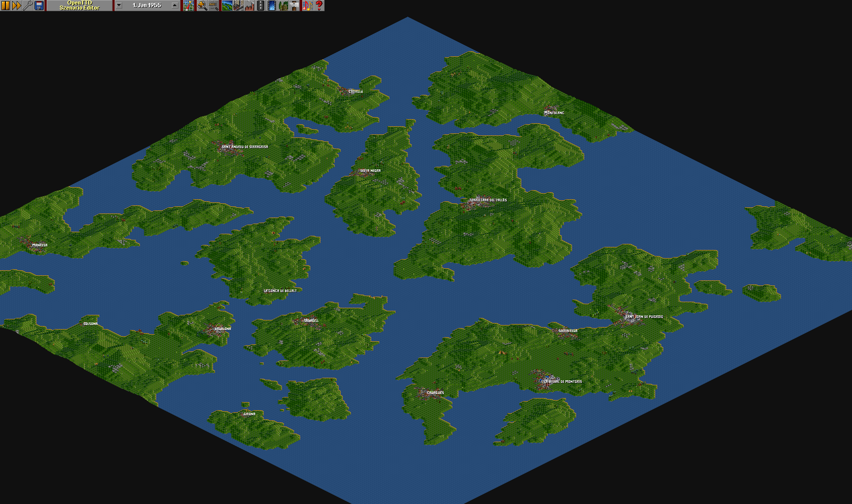Open the plant trees tool

[x=283, y=6]
